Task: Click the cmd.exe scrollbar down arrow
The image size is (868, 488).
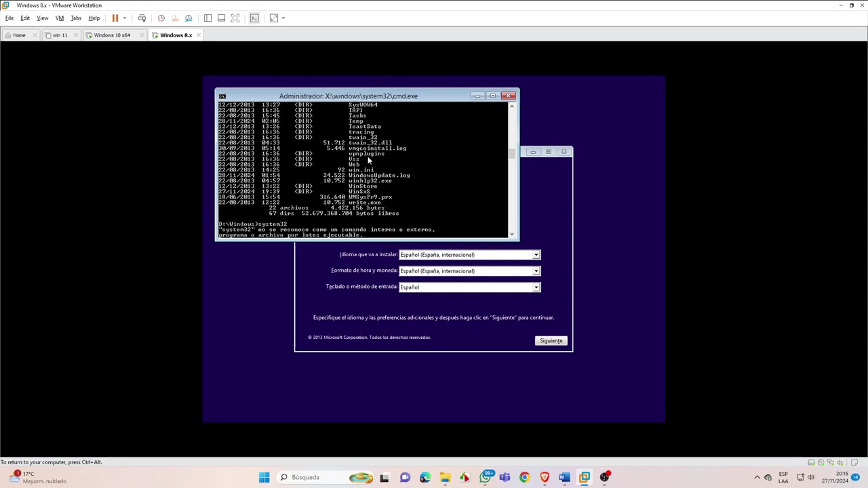Action: tap(512, 234)
